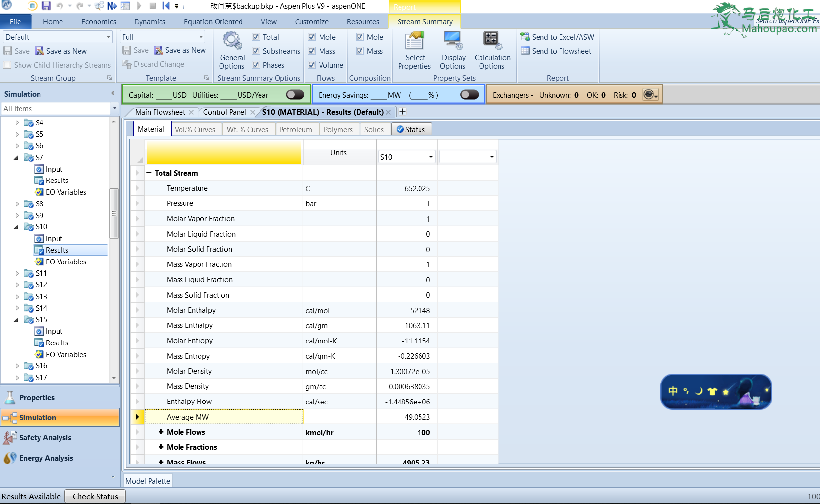The height and width of the screenshot is (504, 820).
Task: Open the File menu
Action: tap(16, 21)
